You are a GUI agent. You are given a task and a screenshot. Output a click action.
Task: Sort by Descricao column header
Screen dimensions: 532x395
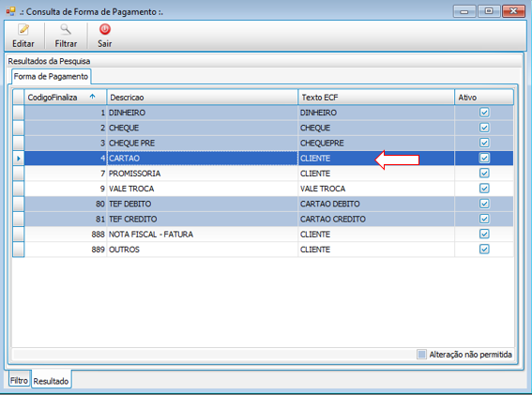[x=203, y=98]
